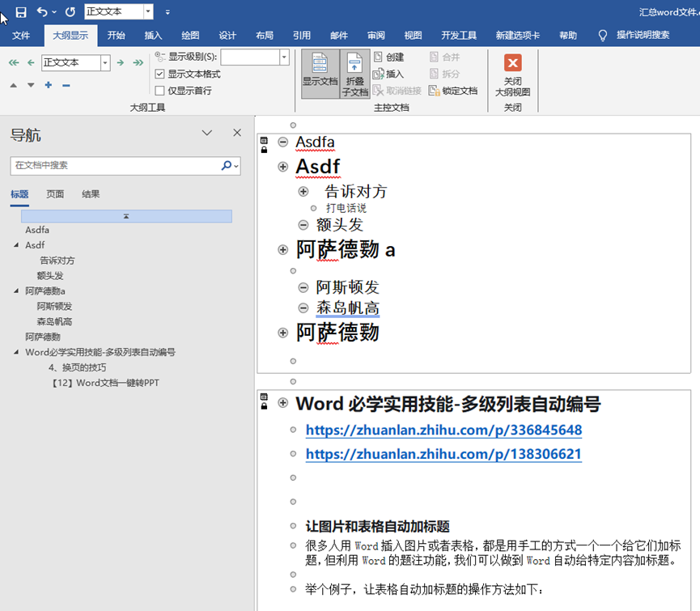Collapse Word必学实用技能 navigation tree node
The height and width of the screenshot is (611, 700).
[x=16, y=352]
